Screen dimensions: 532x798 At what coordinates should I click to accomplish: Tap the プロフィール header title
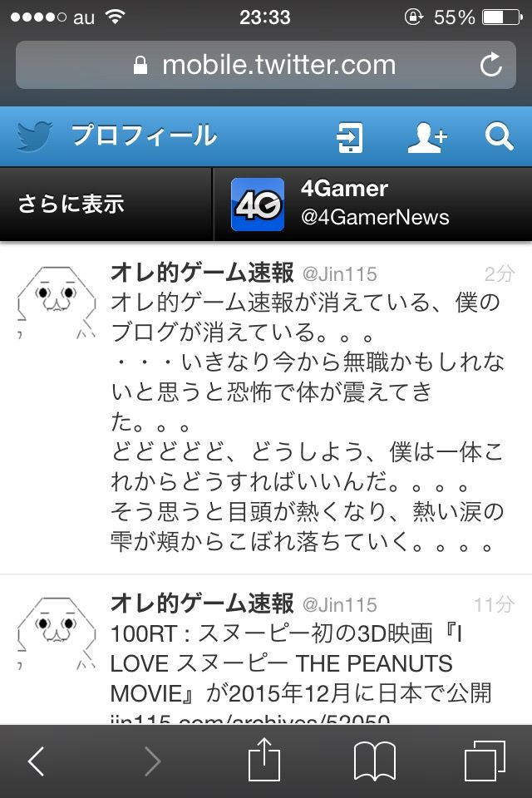[x=144, y=135]
